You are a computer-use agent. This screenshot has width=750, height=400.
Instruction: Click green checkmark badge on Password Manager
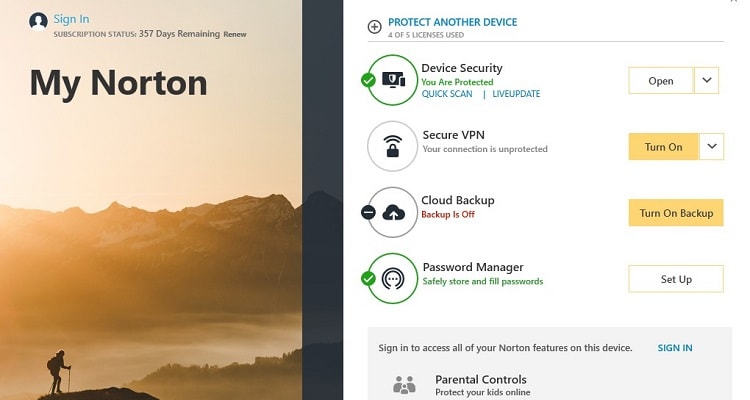pos(368,278)
